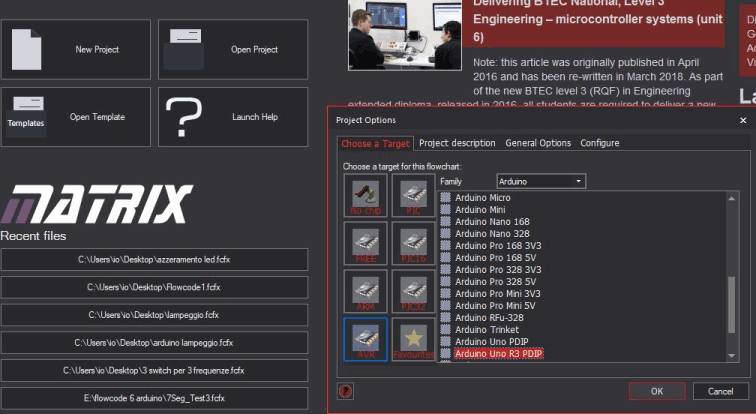Screen dimensions: 756x414
Task: Select the ARM target icon
Action: 365,291
